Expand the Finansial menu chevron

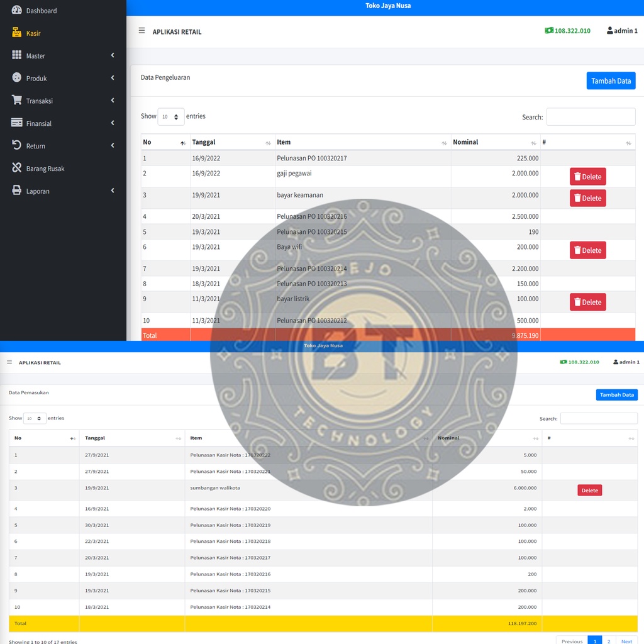click(x=113, y=123)
